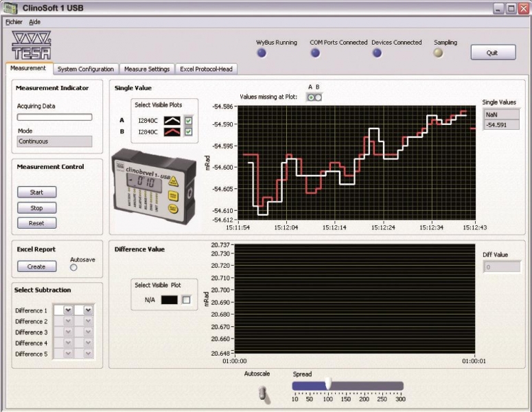Enable the Autosave radio option
The height and width of the screenshot is (412, 532).
[73, 267]
